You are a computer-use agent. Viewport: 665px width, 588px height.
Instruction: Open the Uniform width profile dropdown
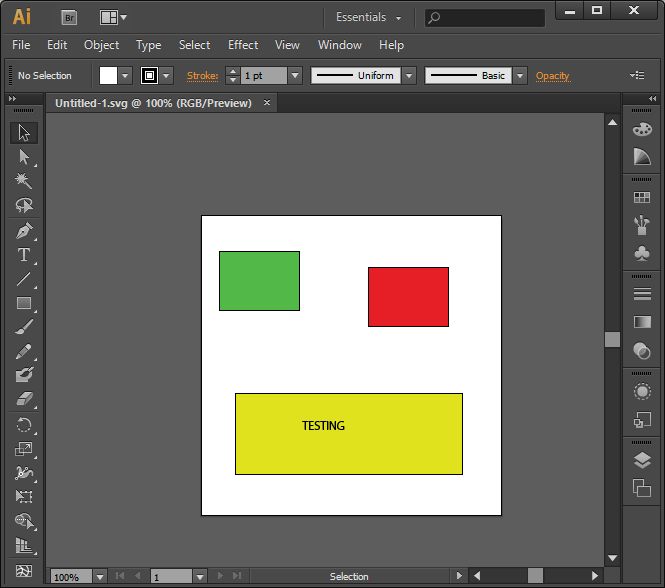409,76
